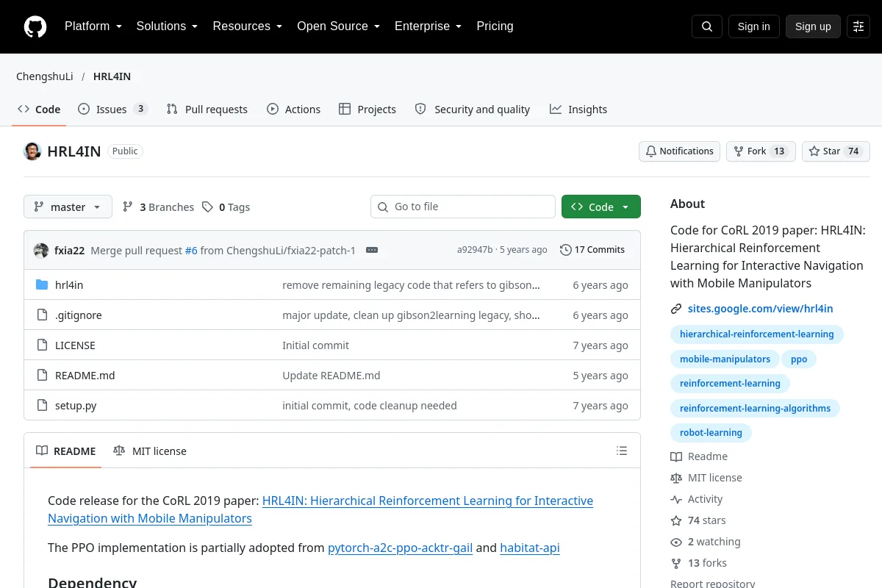Screen dimensions: 882x588
Task: Open commit hash a92947b
Action: click(475, 250)
